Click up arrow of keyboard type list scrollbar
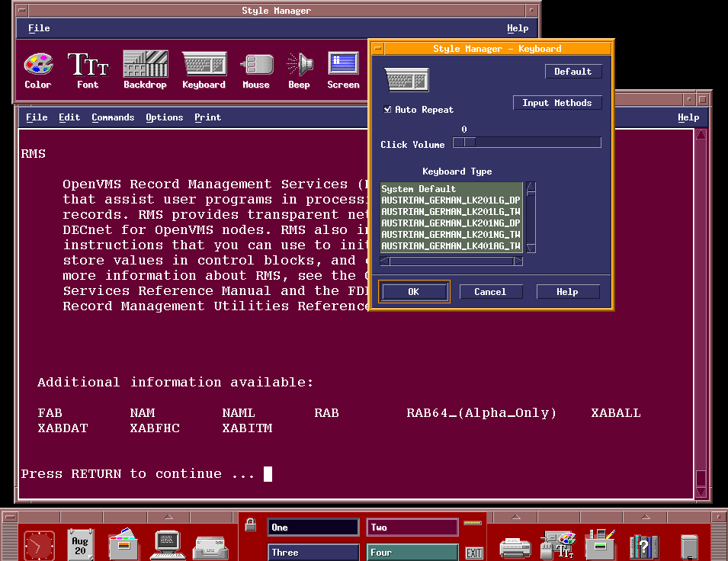This screenshot has height=561, width=728. 531,187
